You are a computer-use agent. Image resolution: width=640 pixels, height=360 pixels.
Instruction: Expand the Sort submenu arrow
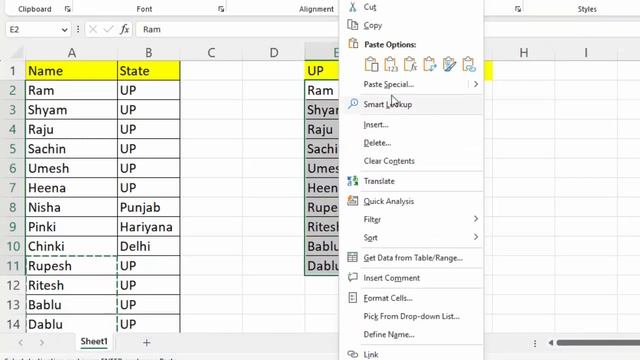pos(476,237)
